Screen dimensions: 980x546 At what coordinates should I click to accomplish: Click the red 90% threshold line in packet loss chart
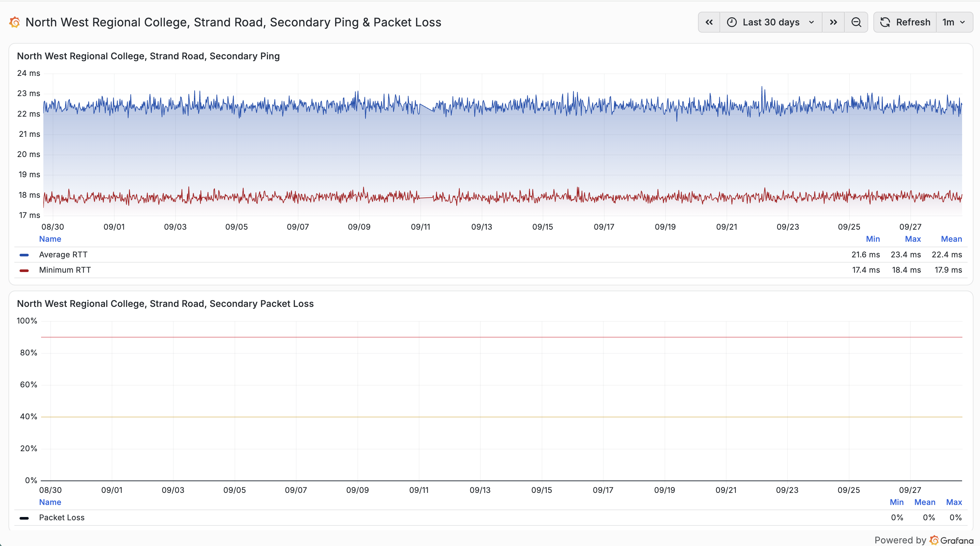point(501,337)
